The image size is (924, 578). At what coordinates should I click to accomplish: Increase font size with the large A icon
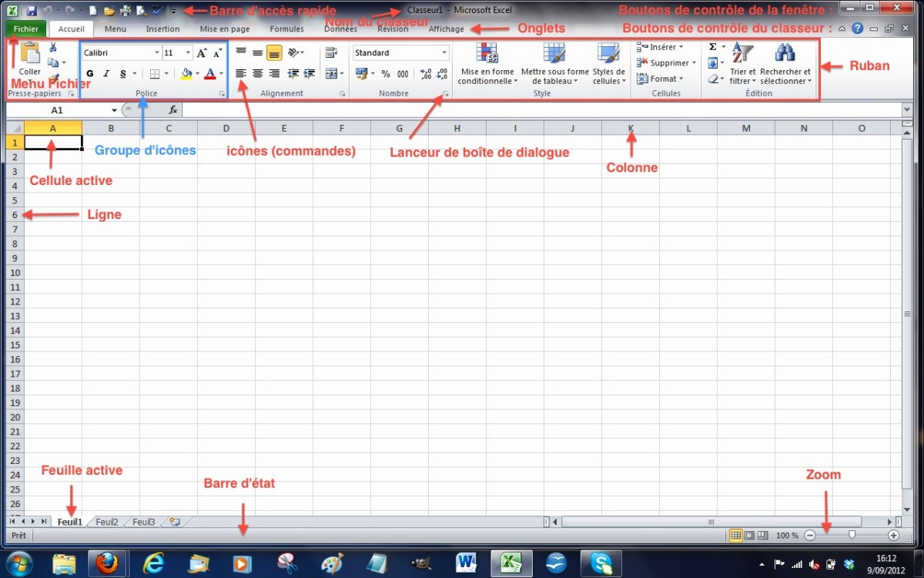(x=202, y=53)
